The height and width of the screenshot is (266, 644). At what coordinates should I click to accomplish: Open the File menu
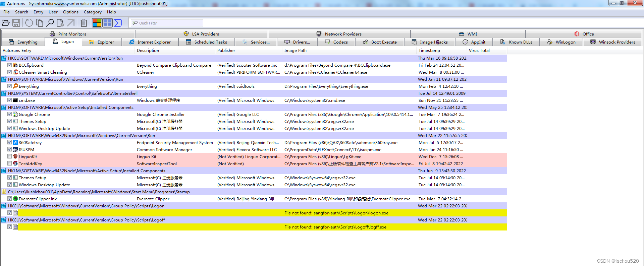click(x=6, y=12)
